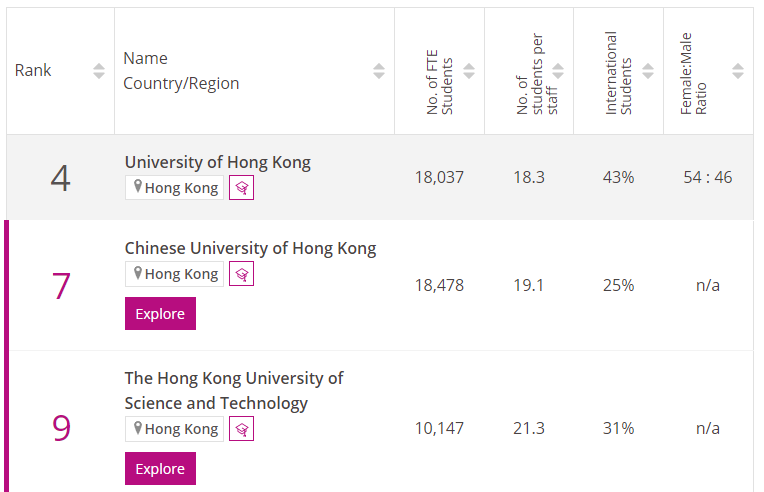
Task: Click graduation cap icon for Chinese University of Hong Kong
Action: pyautogui.click(x=241, y=274)
